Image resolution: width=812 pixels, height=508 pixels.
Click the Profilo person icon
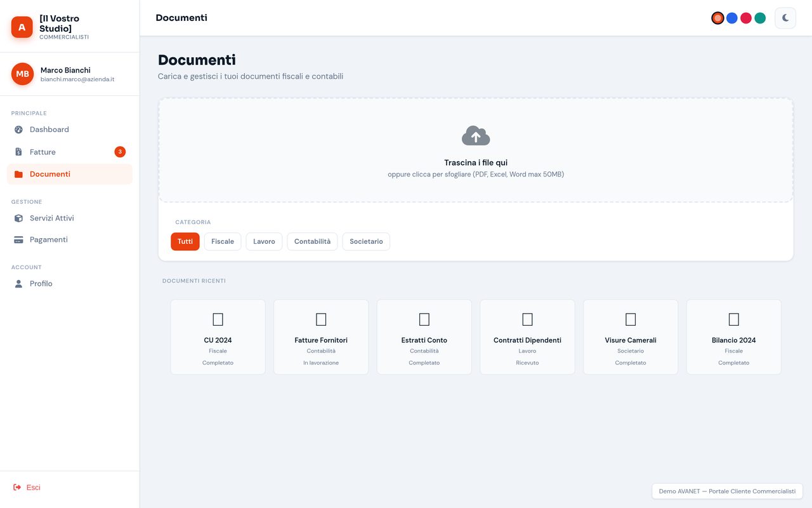pyautogui.click(x=18, y=284)
